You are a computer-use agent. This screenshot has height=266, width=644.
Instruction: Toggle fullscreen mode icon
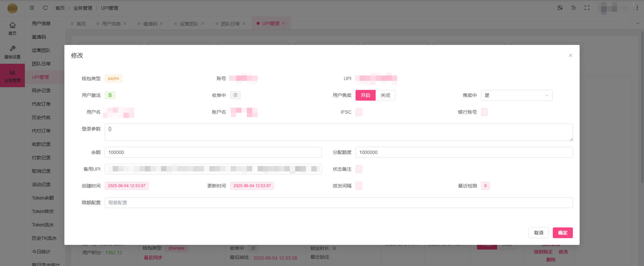(587, 8)
